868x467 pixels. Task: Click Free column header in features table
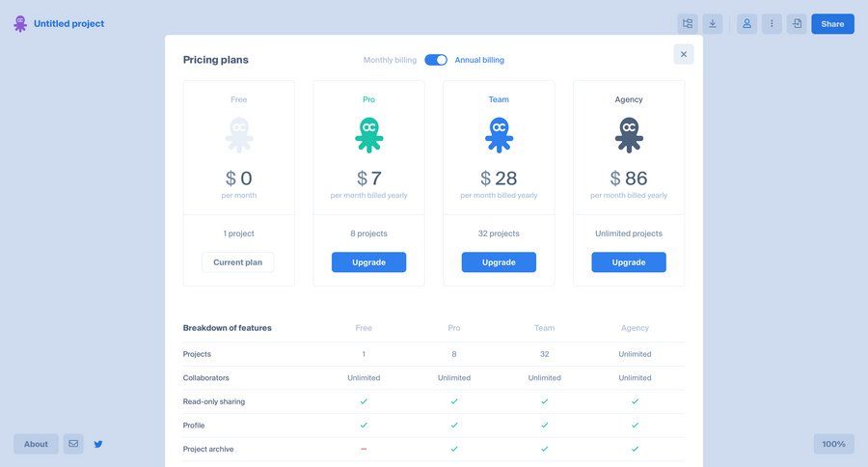click(364, 328)
